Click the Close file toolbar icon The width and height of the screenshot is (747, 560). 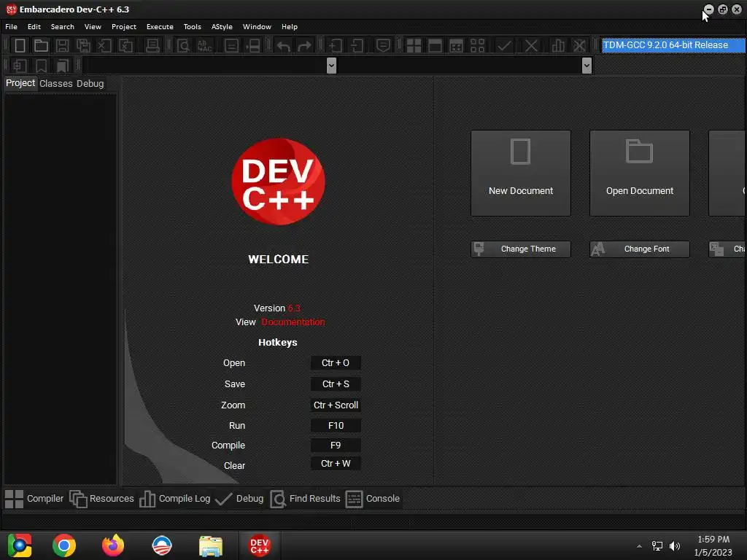coord(105,46)
